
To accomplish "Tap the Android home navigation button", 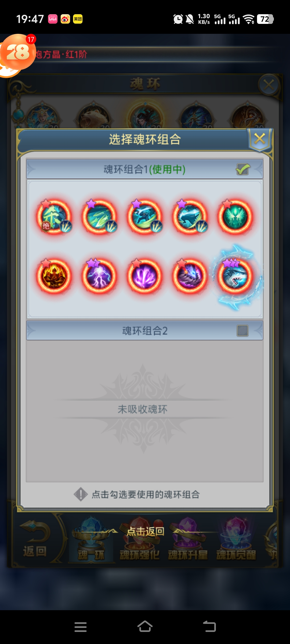I will [145, 627].
